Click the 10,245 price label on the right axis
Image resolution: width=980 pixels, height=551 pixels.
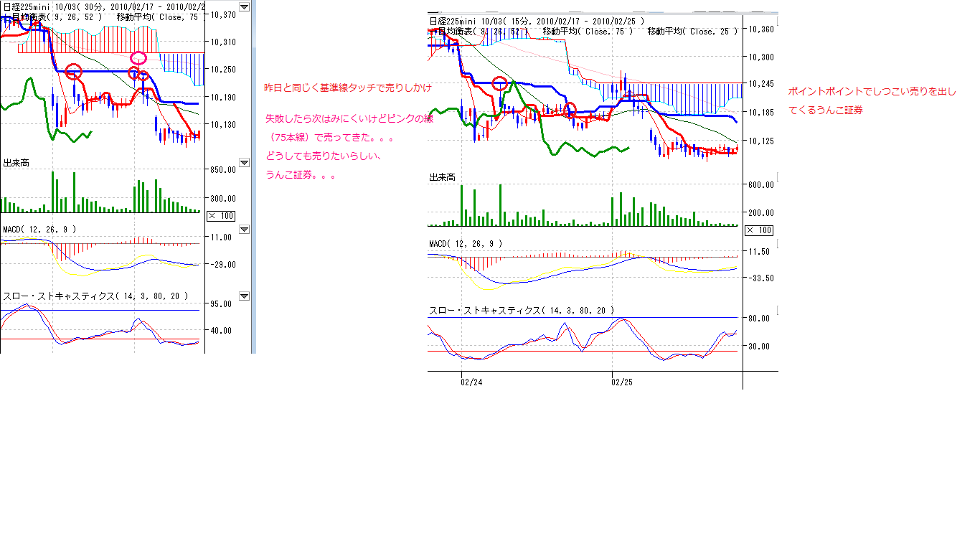761,84
